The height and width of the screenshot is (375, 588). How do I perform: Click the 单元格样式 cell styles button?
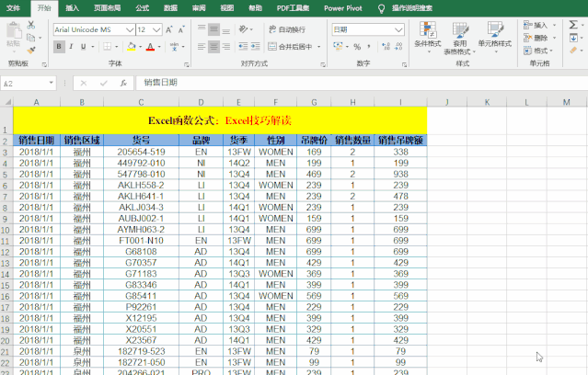coord(494,37)
